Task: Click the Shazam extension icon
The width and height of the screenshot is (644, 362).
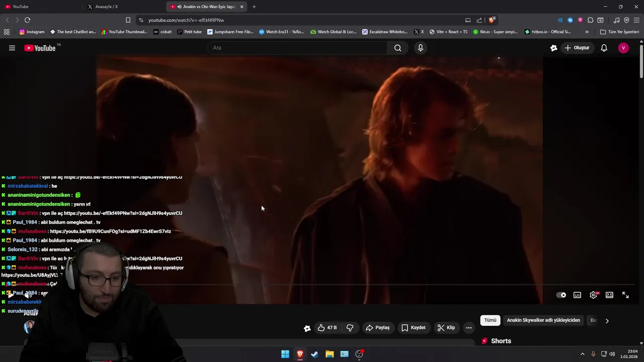Action: (x=570, y=20)
